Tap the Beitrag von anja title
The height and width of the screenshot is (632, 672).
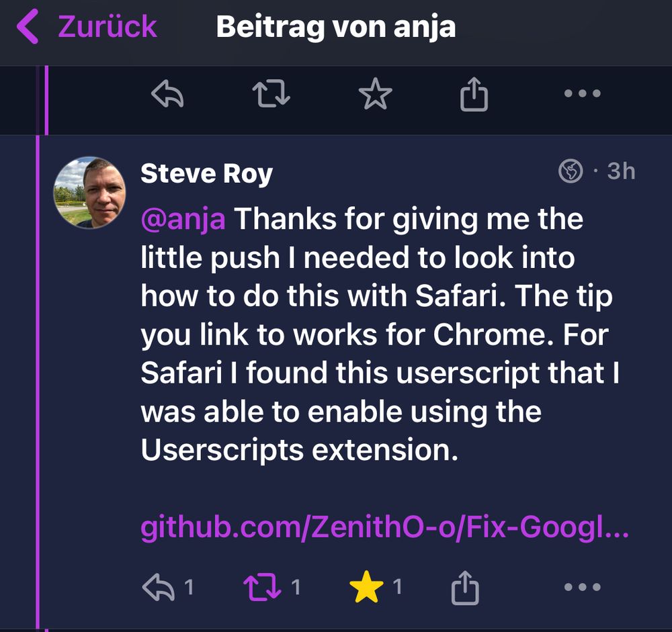(x=336, y=27)
